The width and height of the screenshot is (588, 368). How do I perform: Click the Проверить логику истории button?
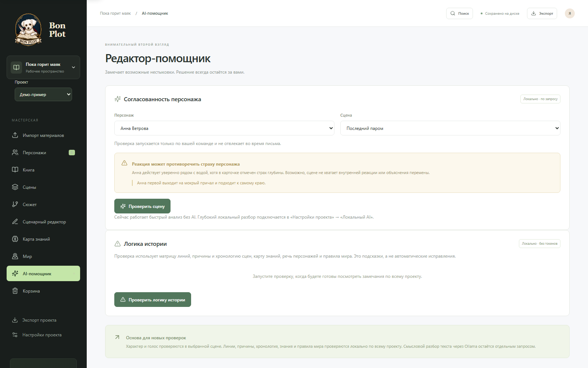(x=153, y=300)
